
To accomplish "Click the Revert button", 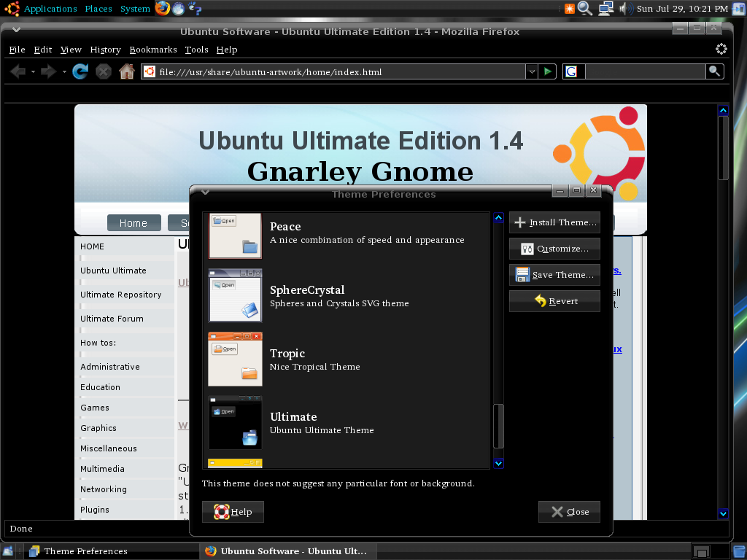I will 554,301.
